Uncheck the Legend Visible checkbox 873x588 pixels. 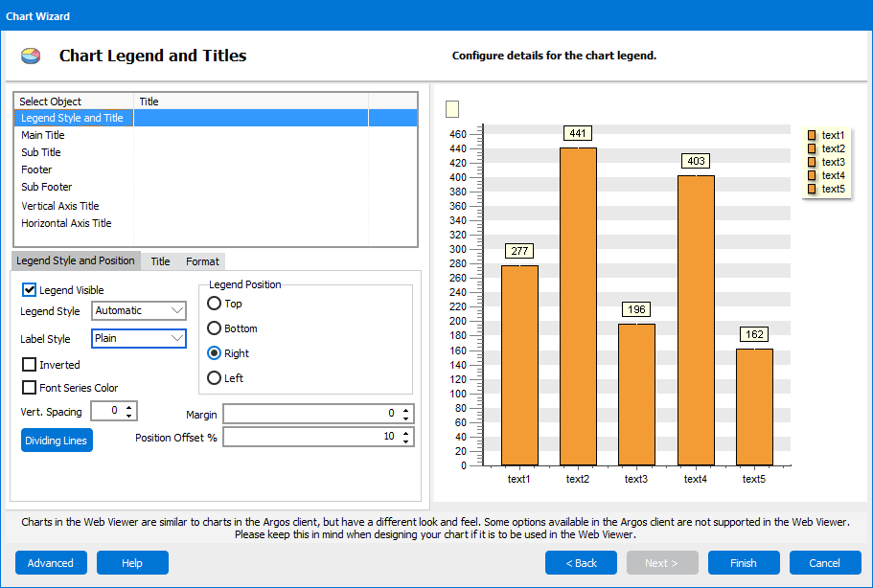[x=28, y=289]
